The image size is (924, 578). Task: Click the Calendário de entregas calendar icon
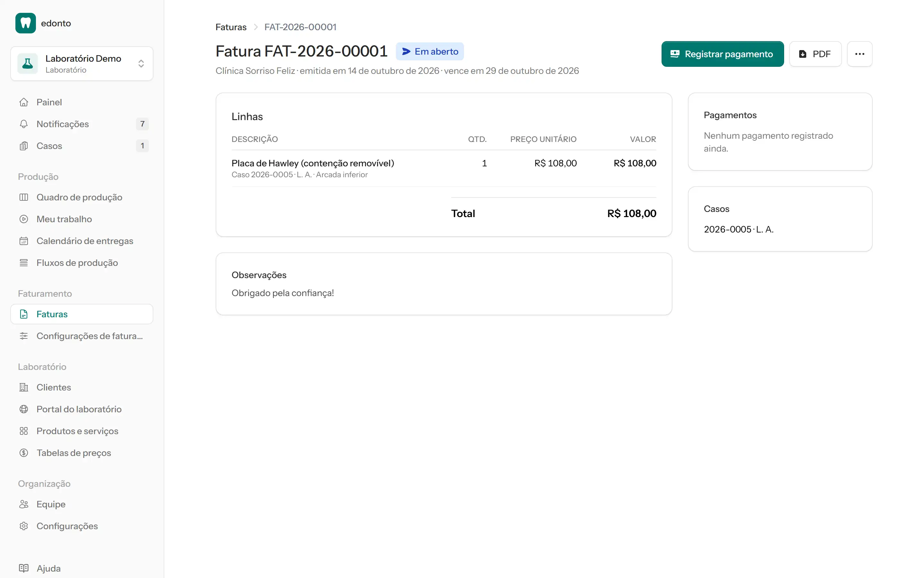point(24,241)
